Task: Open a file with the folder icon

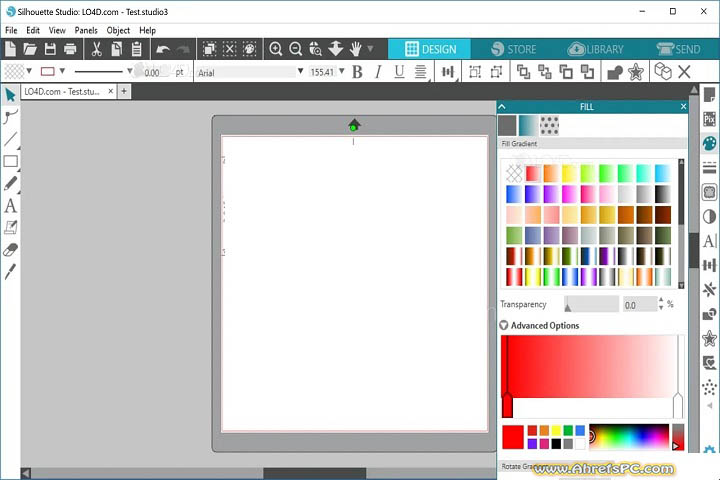Action: [x=30, y=49]
